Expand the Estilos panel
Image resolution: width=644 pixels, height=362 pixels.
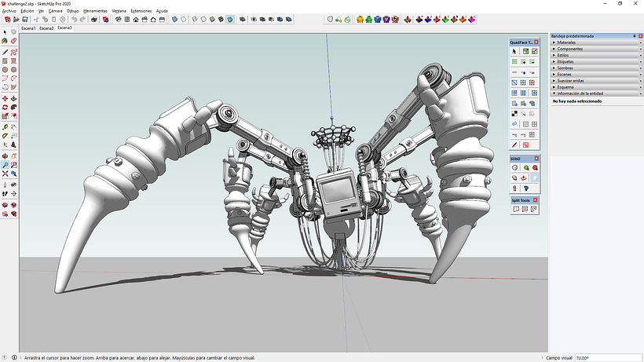596,55
